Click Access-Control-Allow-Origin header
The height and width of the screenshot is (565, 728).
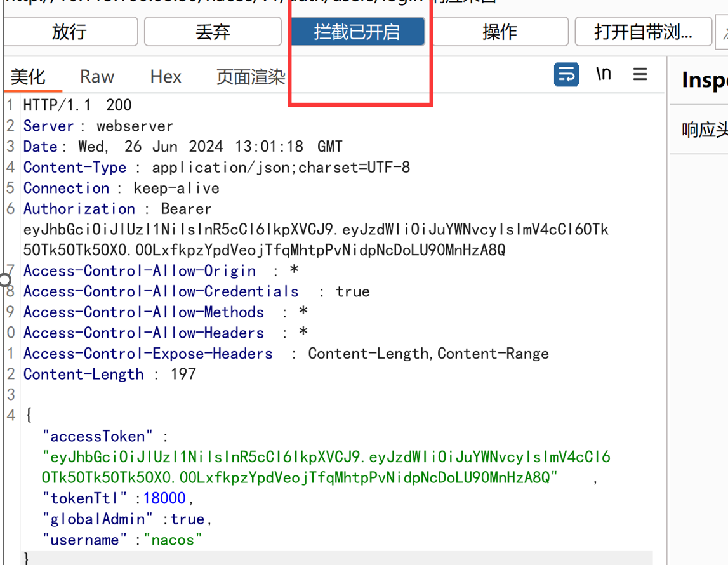tap(139, 270)
